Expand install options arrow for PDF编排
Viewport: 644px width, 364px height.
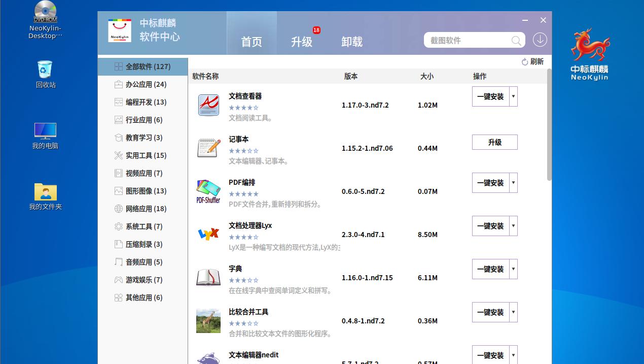click(x=513, y=183)
